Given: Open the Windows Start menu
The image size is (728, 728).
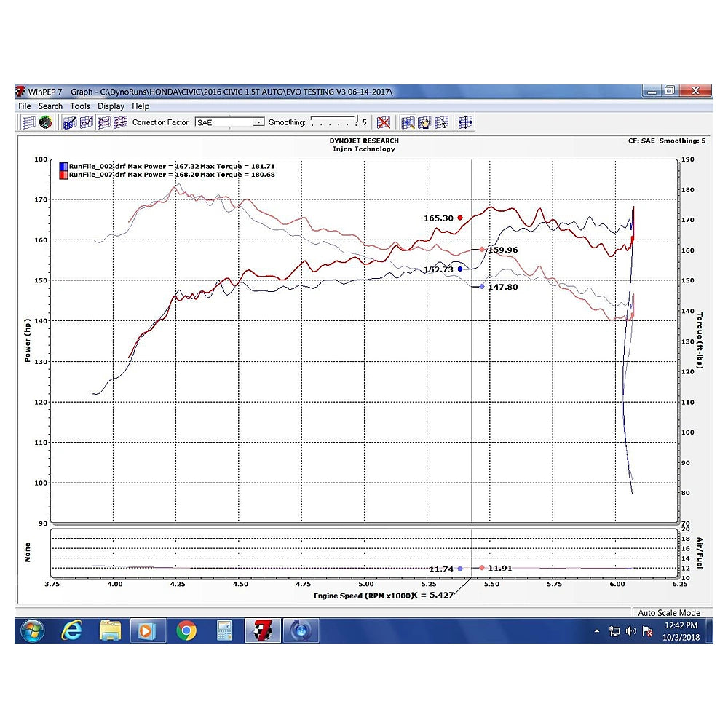Looking at the screenshot, I should 33,630.
